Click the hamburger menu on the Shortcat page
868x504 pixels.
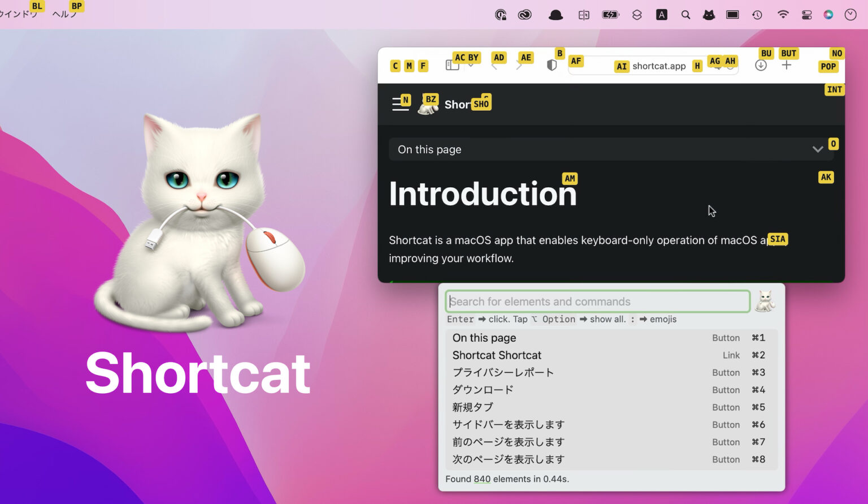(401, 104)
